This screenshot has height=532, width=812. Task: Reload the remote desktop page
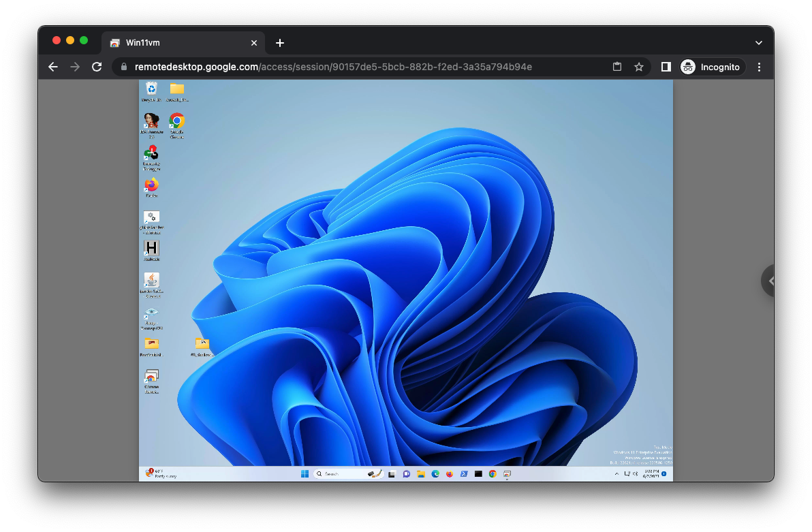point(97,67)
